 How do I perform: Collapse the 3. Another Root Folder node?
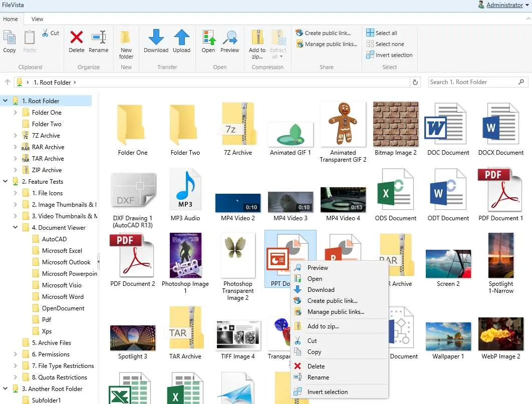pyautogui.click(x=5, y=389)
